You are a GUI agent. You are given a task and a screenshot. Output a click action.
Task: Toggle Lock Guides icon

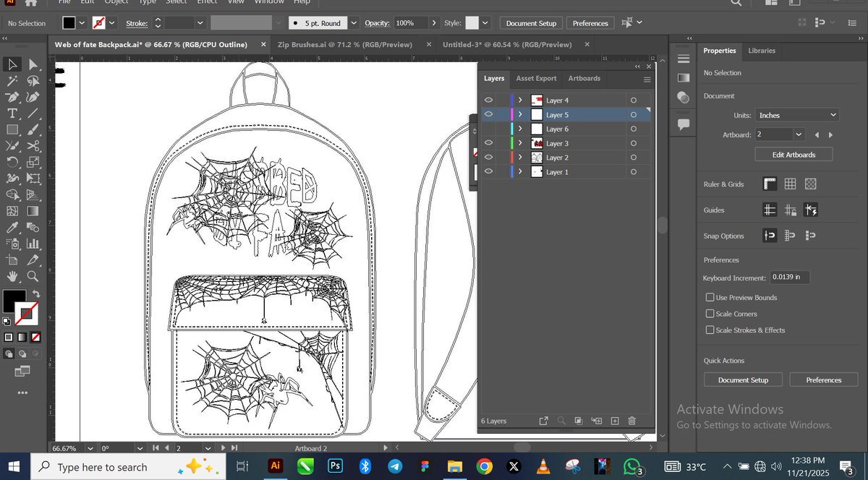coord(791,210)
